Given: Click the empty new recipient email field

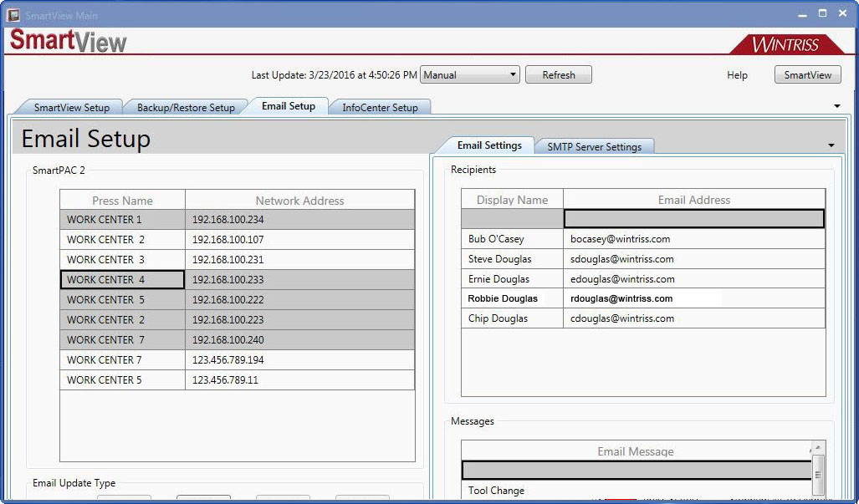Looking at the screenshot, I should (694, 219).
